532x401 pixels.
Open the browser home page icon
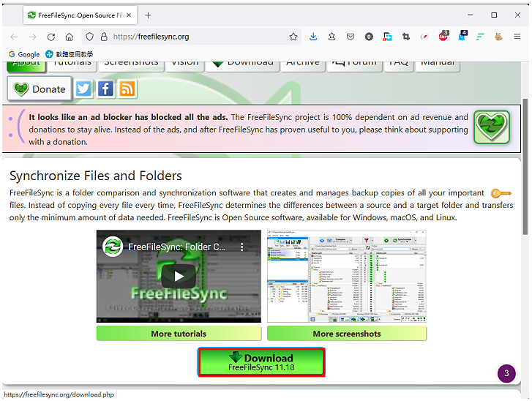click(70, 37)
